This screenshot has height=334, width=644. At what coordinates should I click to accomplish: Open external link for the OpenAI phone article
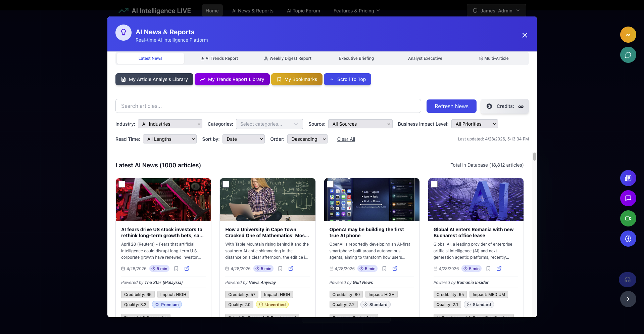[395, 268]
